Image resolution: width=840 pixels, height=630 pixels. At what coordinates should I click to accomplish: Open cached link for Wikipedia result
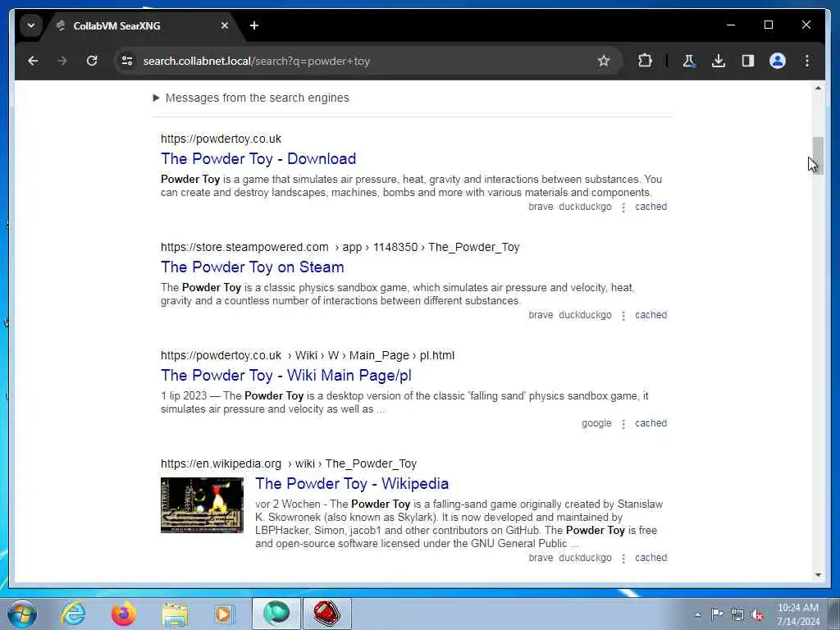(651, 558)
